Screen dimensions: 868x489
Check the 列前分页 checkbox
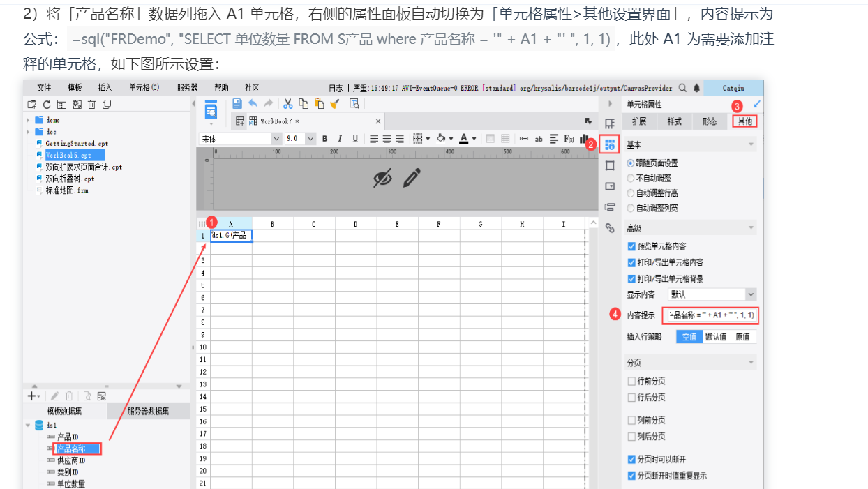pyautogui.click(x=631, y=420)
